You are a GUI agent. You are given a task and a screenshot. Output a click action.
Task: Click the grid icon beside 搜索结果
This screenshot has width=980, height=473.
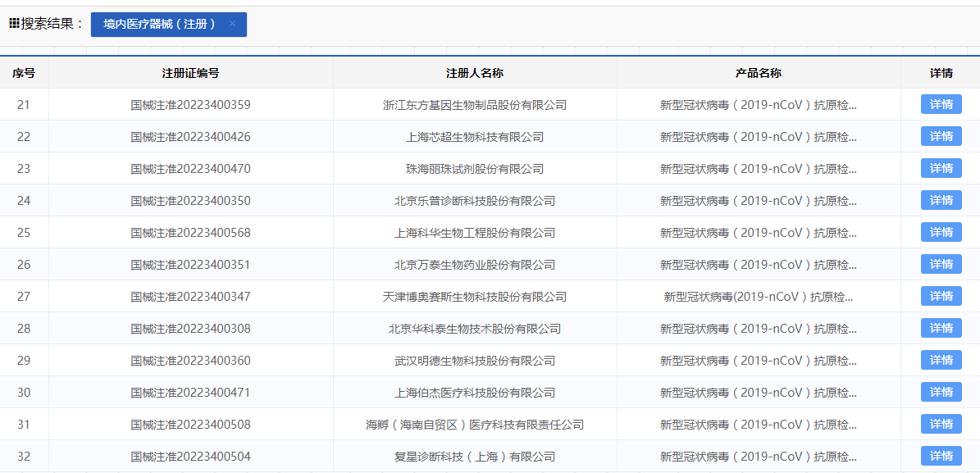(x=14, y=24)
